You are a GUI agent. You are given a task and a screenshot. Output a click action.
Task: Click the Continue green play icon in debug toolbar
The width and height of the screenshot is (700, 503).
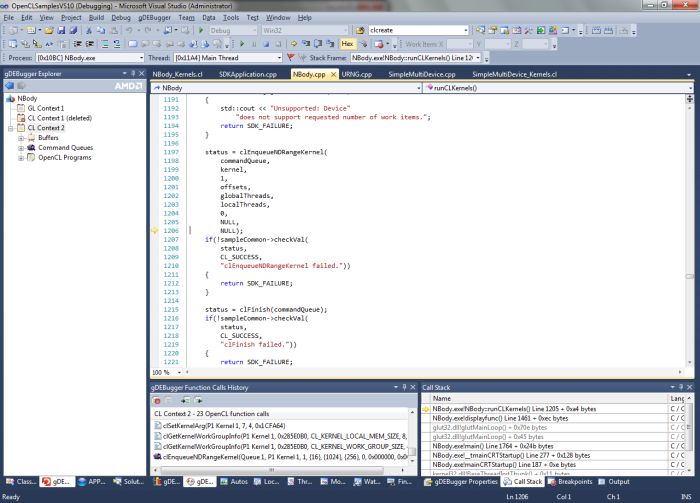point(242,44)
